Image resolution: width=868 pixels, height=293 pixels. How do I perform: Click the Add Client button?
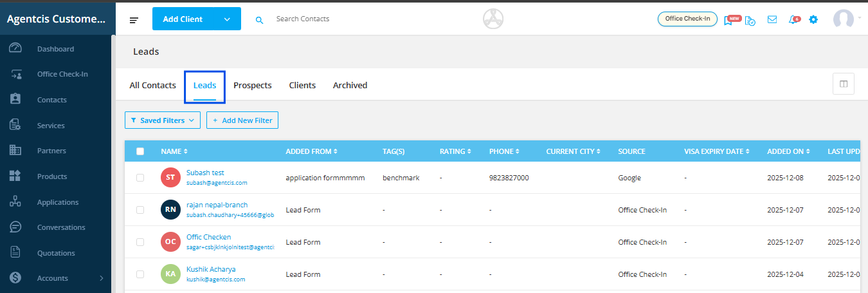[183, 19]
